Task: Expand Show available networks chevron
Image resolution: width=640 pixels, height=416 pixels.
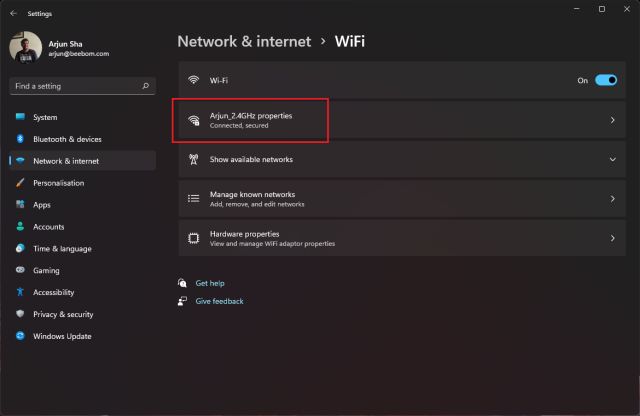Action: click(x=612, y=159)
